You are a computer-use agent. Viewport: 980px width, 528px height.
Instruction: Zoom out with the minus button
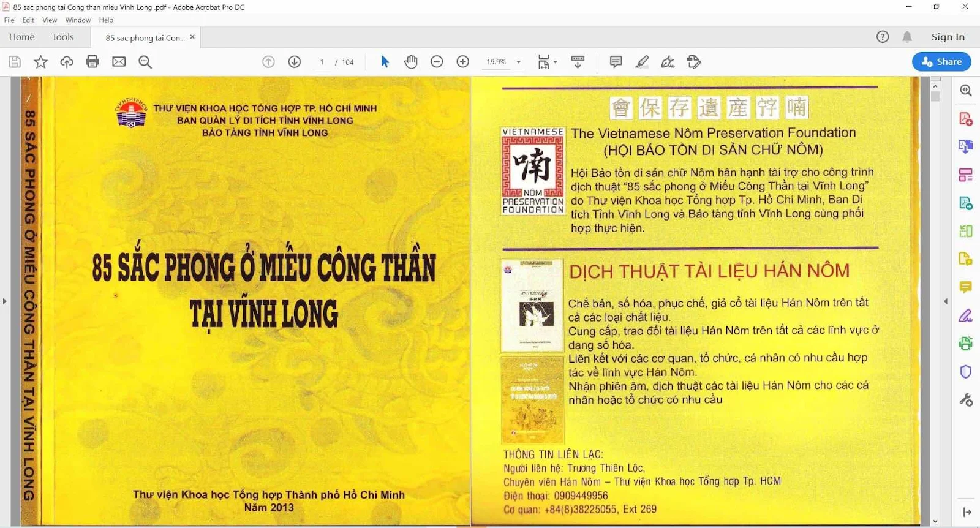point(437,62)
